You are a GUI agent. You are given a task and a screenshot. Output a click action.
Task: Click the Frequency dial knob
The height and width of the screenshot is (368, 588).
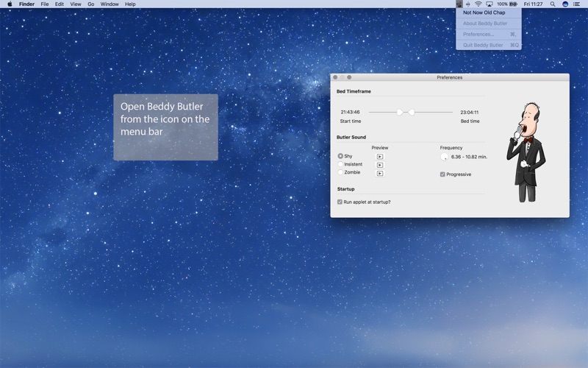tap(445, 157)
